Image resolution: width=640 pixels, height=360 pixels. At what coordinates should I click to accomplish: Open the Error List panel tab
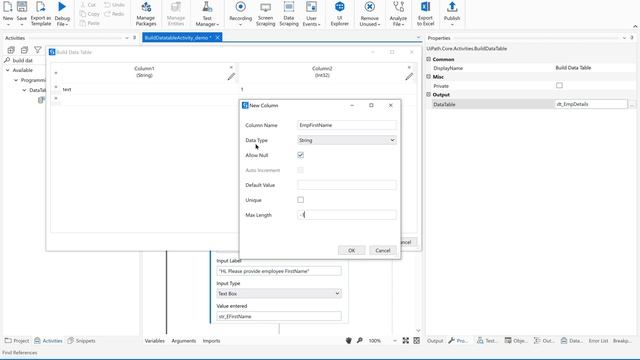[598, 340]
